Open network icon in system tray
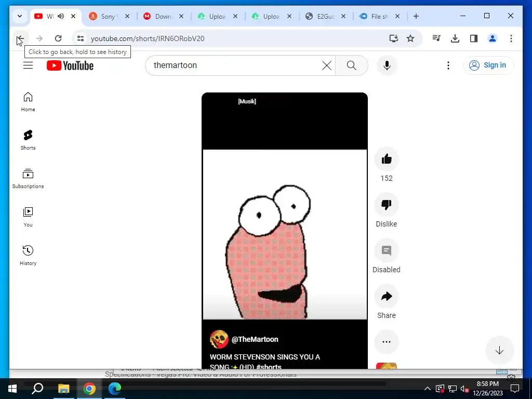This screenshot has width=532, height=399. 453,389
